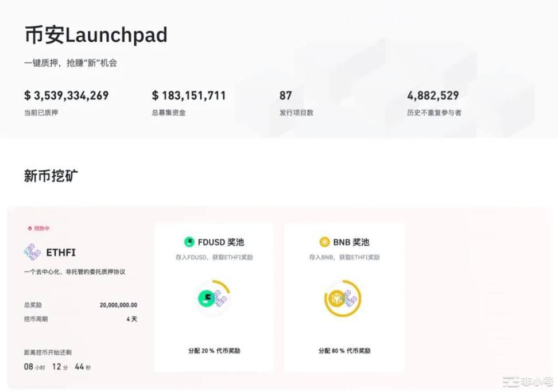This screenshot has height=392, width=558.
Task: Click the BNB coin icon in pool title
Action: [324, 242]
